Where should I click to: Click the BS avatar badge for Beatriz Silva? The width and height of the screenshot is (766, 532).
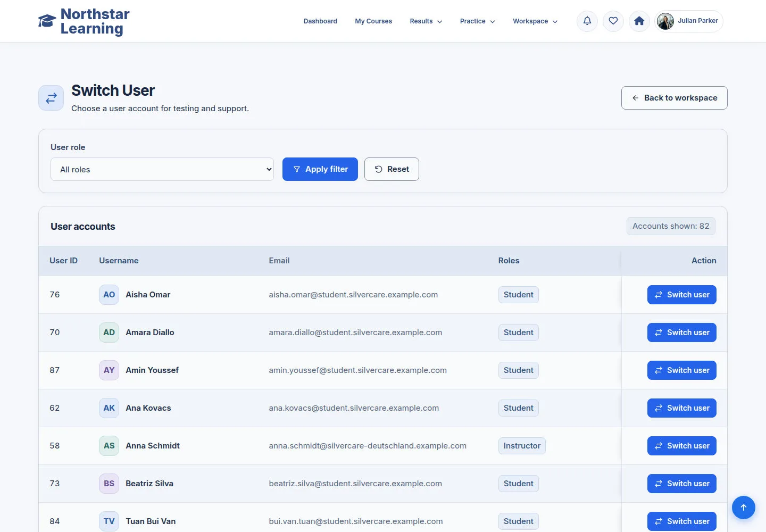[109, 484]
